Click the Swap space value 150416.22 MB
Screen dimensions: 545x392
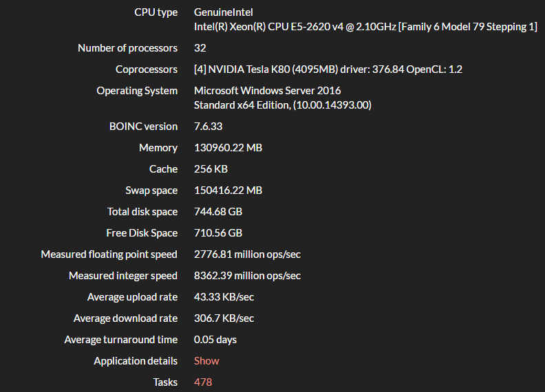click(x=228, y=190)
